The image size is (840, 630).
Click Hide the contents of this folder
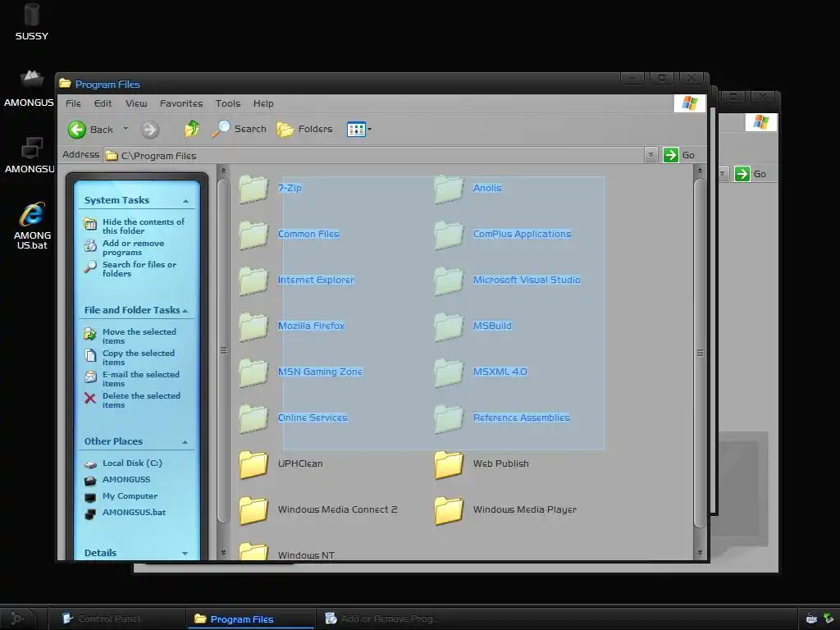click(143, 226)
